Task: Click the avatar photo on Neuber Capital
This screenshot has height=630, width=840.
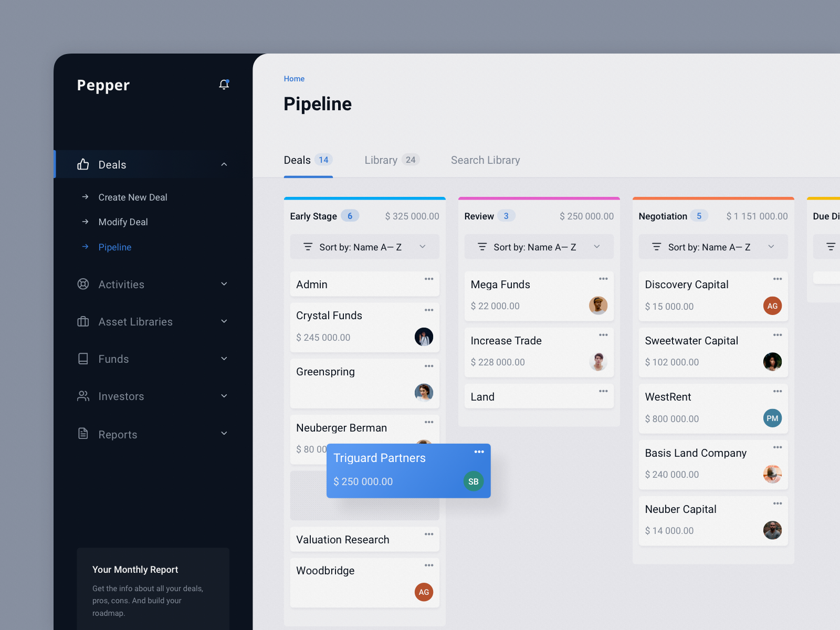Action: point(772,530)
